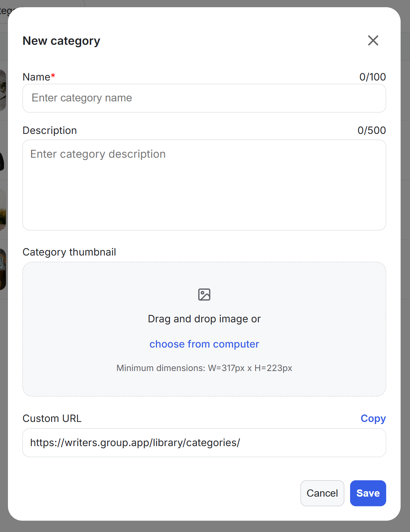Click the 0/500 description character counter
The image size is (410, 532).
tap(372, 130)
